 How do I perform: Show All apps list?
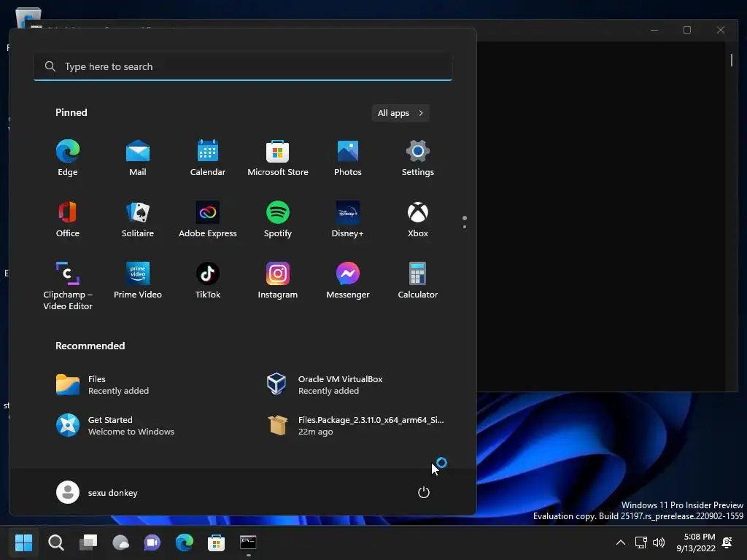coord(400,113)
